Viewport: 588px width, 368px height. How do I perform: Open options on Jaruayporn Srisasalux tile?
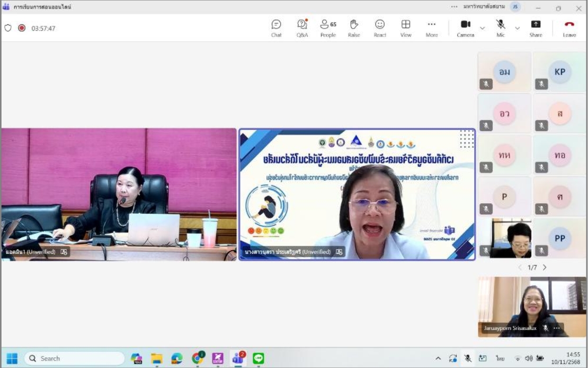[557, 328]
